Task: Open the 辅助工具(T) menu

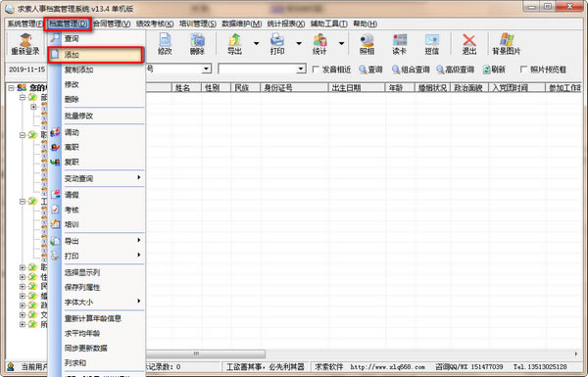Action: tap(329, 24)
